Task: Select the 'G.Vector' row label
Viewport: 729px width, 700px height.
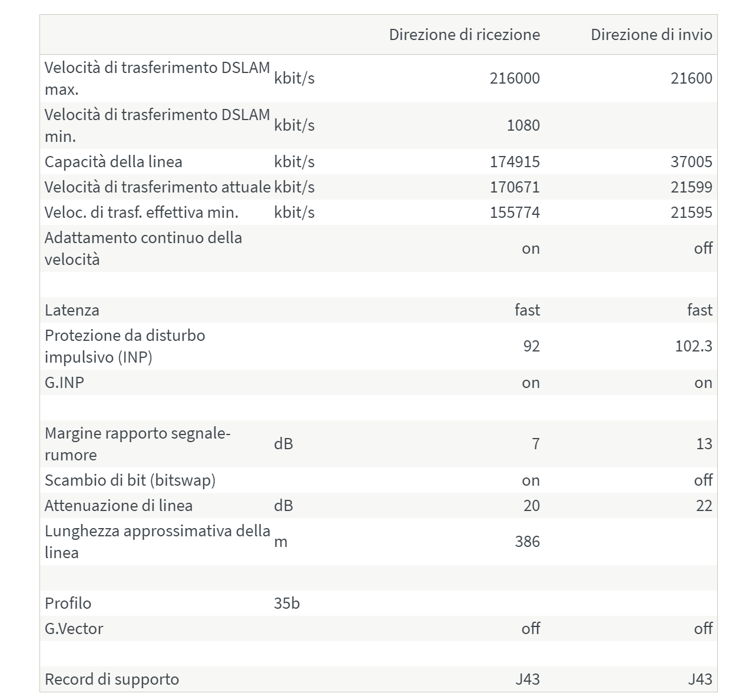Action: (x=74, y=629)
